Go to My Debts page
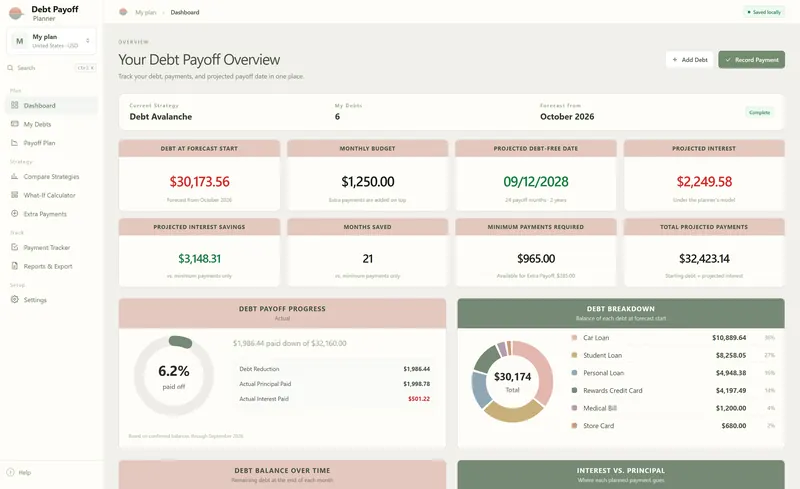800x489 pixels. pos(51,124)
